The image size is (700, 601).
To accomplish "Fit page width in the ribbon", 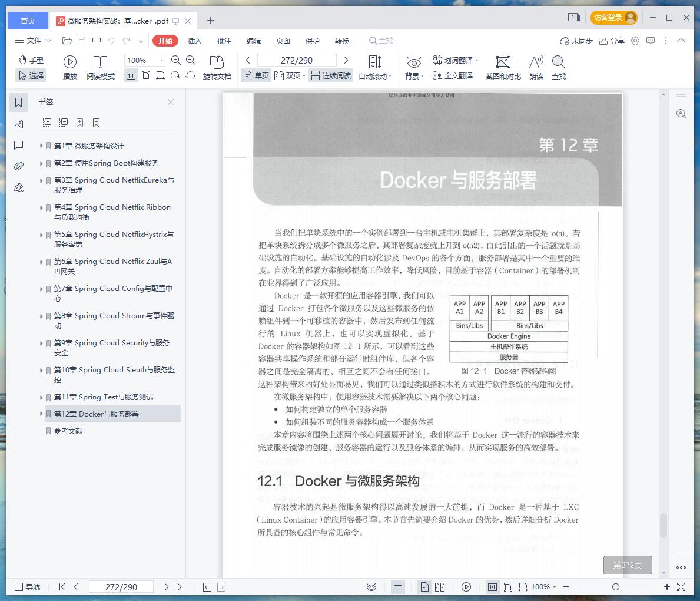I will pos(160,75).
